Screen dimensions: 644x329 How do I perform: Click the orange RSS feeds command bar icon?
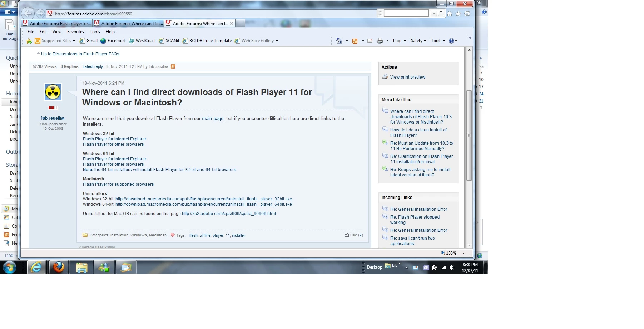coord(355,41)
